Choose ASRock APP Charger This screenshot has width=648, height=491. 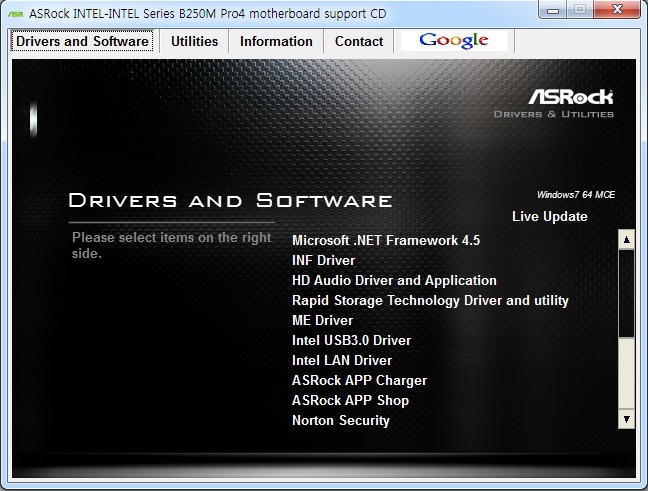pyautogui.click(x=359, y=380)
